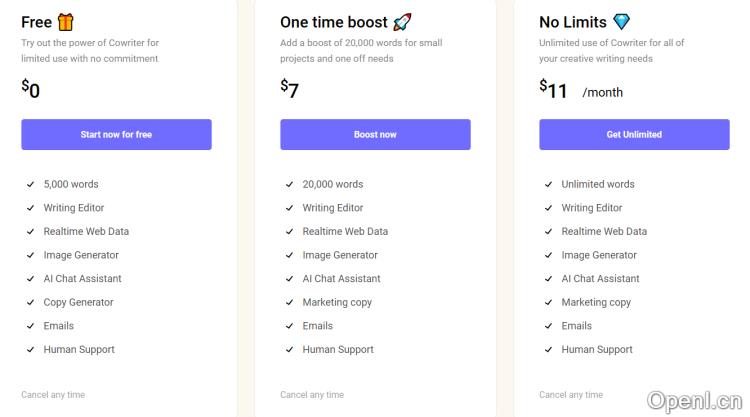This screenshot has height=417, width=750.
Task: Click the checkmark next to 5,000 words
Action: [30, 184]
